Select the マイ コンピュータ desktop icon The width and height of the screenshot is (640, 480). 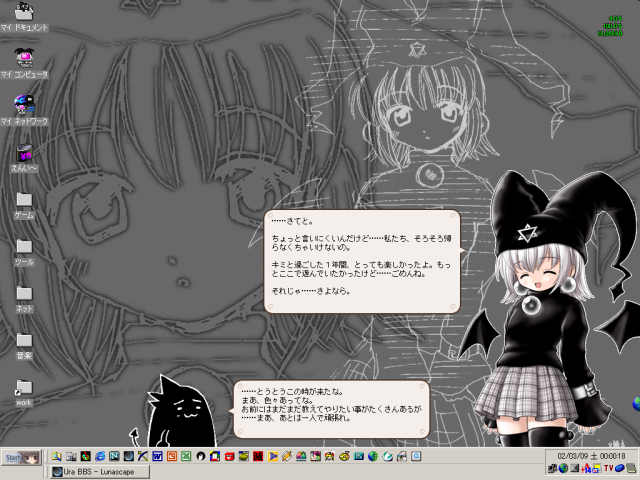pos(24,63)
